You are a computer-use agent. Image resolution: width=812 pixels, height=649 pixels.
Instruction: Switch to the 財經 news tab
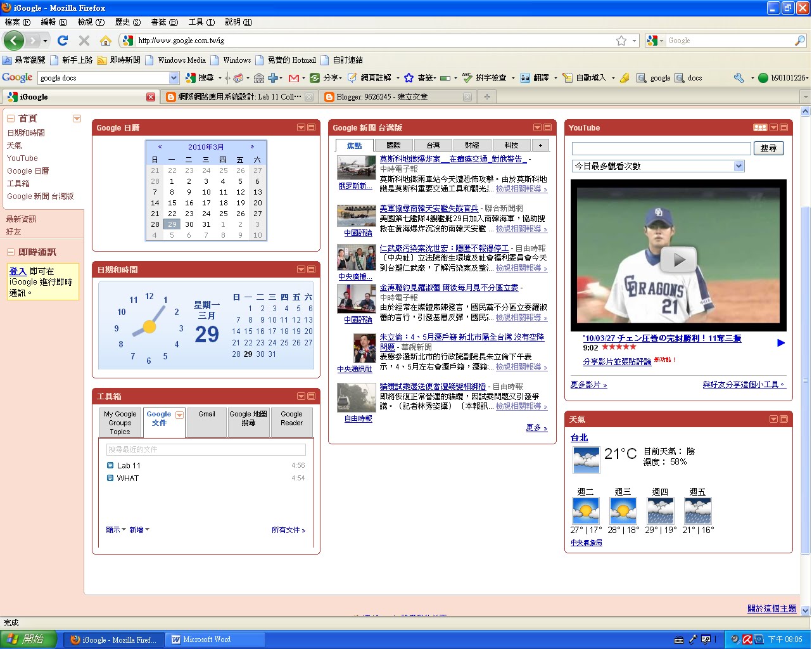point(473,145)
